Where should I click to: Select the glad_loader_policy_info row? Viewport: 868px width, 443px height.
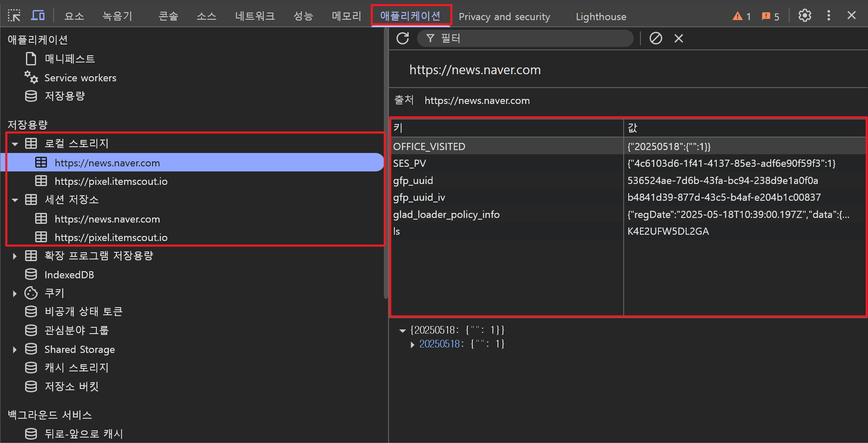(x=628, y=214)
